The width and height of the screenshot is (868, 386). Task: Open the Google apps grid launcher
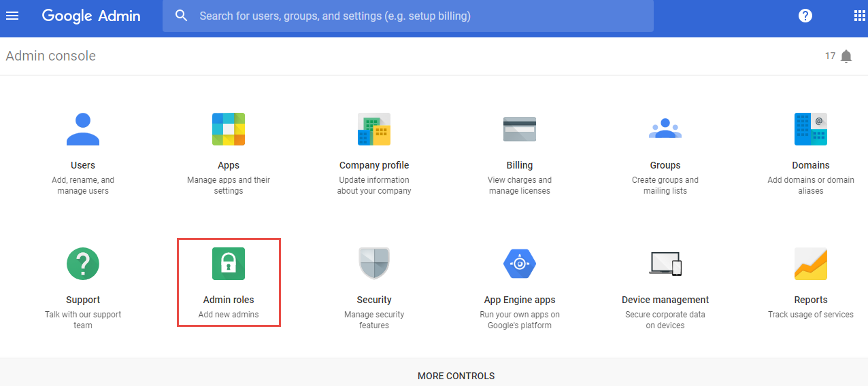859,16
